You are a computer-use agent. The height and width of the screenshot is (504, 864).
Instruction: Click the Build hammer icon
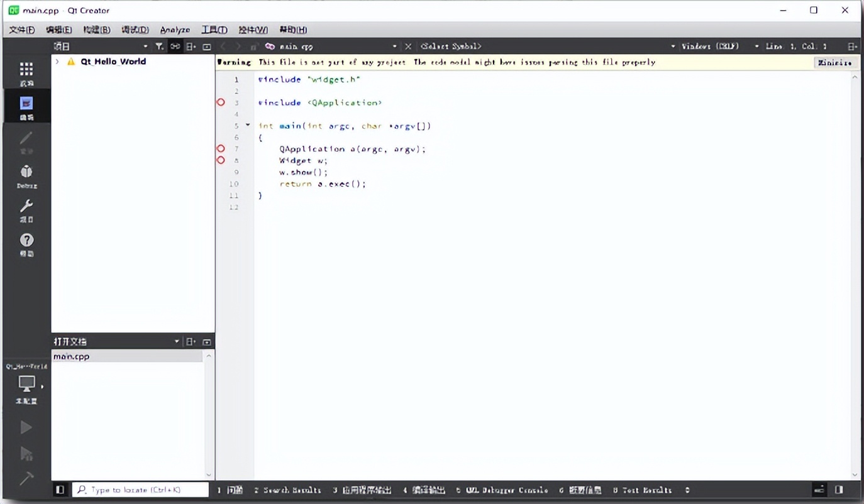pos(26,478)
